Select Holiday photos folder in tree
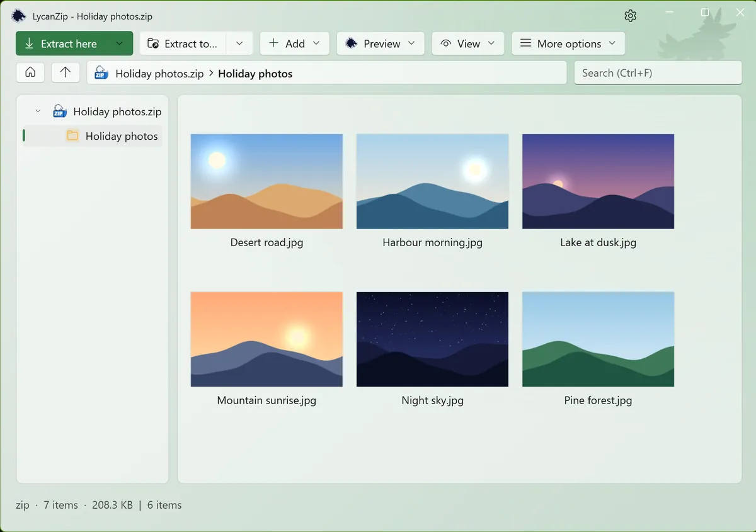 pos(93,136)
